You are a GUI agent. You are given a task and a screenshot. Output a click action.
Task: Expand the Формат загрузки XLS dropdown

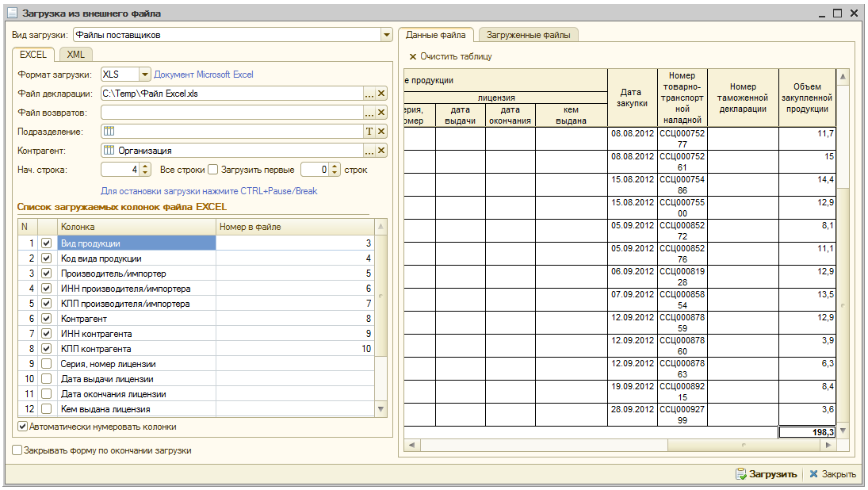point(144,75)
